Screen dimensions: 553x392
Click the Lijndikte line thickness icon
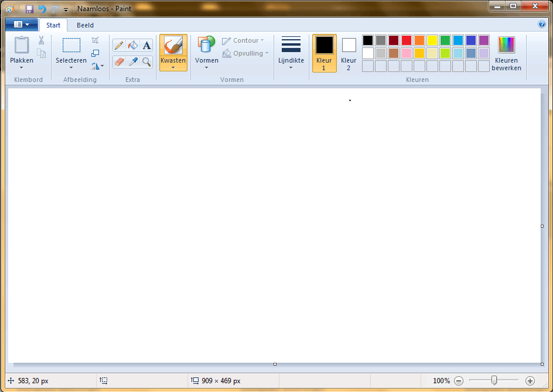pos(291,44)
